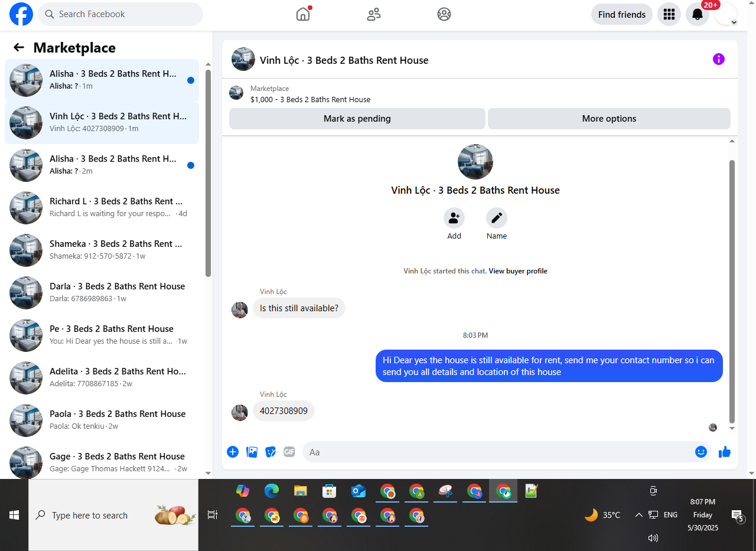Open the Adelita conversation
Viewport: 756px width, 551px height.
pos(102,378)
